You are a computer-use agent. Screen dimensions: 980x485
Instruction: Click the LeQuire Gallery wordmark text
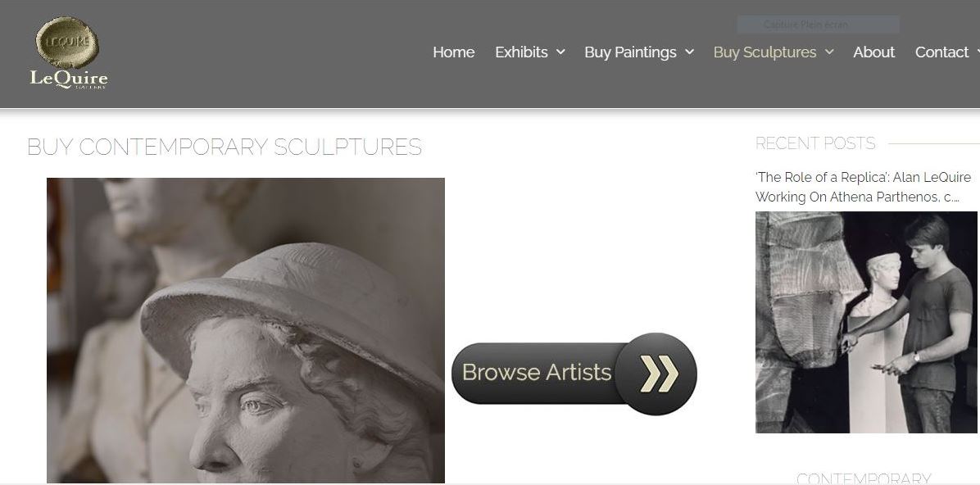[x=69, y=80]
